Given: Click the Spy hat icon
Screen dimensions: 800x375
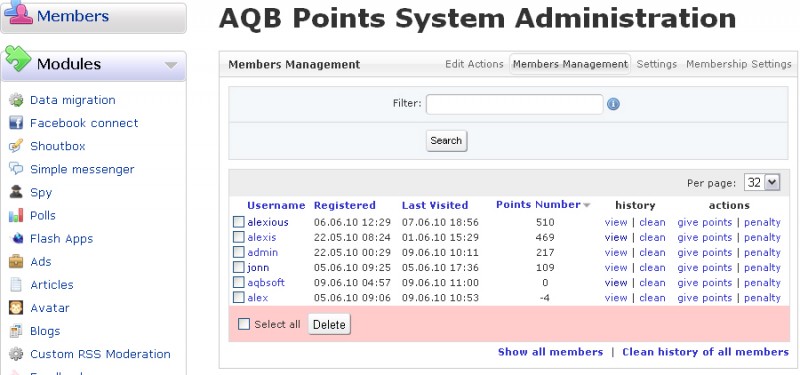Looking at the screenshot, I should 16,192.
